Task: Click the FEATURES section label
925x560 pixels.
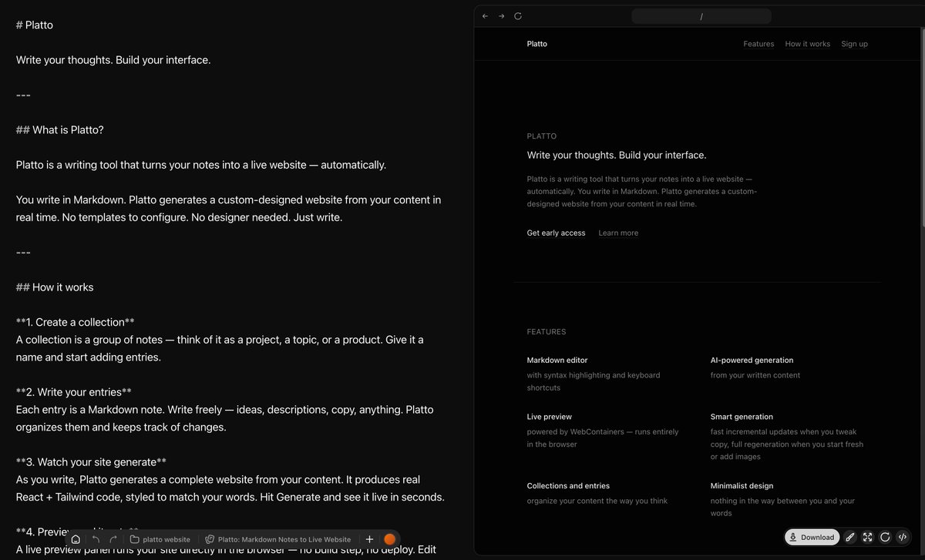Action: pyautogui.click(x=547, y=332)
